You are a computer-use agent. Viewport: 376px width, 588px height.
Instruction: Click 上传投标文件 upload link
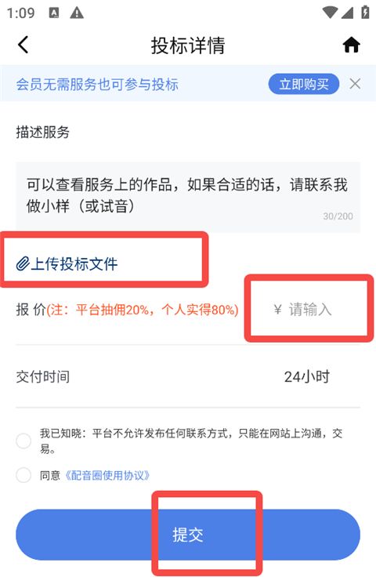[74, 264]
